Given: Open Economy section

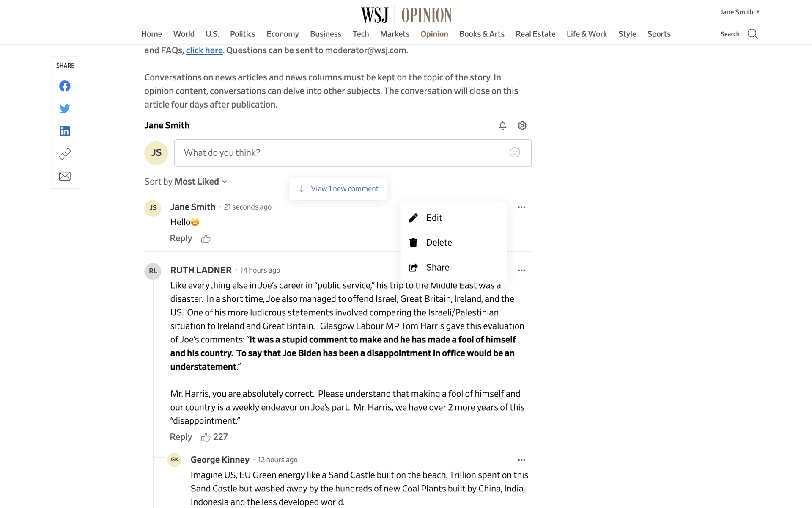Looking at the screenshot, I should point(283,34).
